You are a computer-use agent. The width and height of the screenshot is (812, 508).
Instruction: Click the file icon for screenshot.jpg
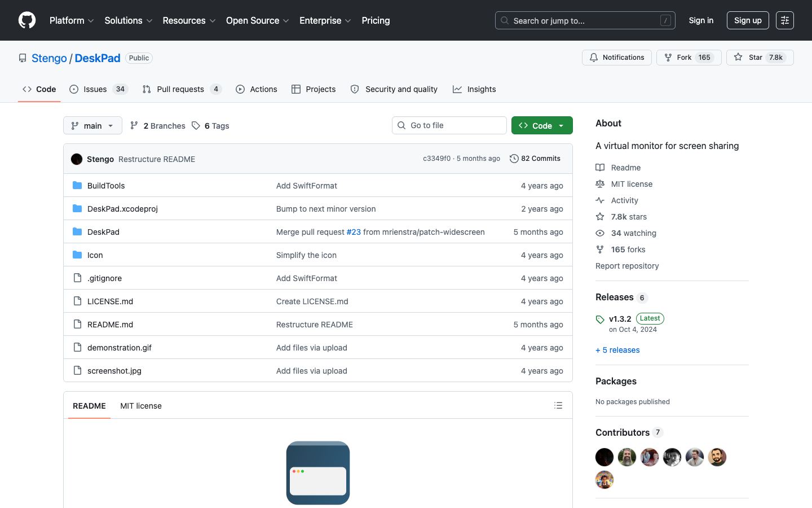(77, 370)
